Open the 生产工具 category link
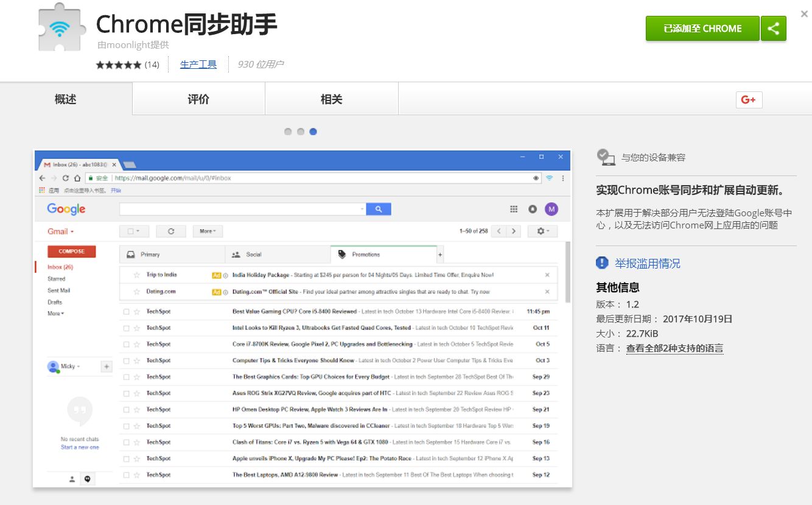812x505 pixels. [x=198, y=65]
